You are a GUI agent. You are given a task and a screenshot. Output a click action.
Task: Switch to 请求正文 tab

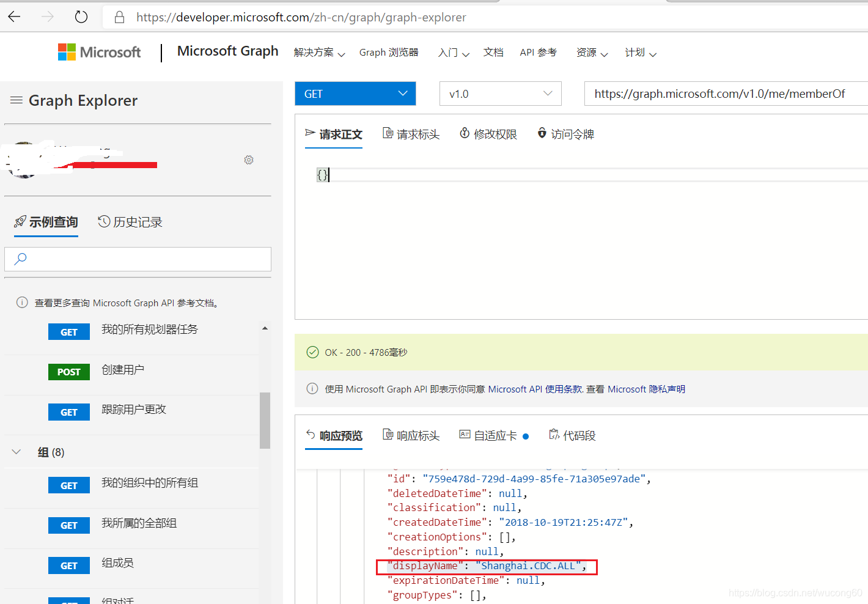click(334, 134)
